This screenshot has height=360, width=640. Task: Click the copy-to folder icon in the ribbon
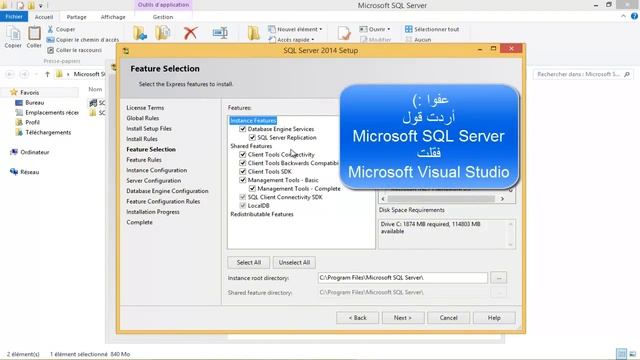point(163,33)
